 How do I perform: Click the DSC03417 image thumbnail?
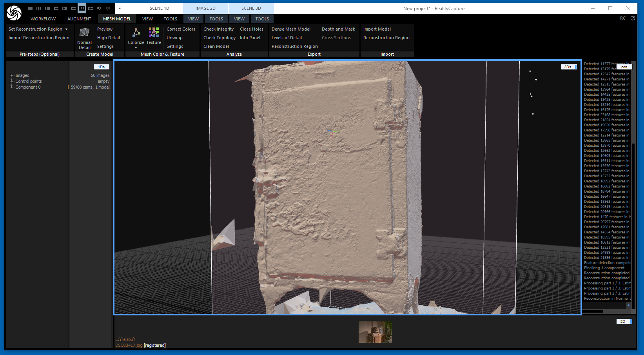click(375, 332)
